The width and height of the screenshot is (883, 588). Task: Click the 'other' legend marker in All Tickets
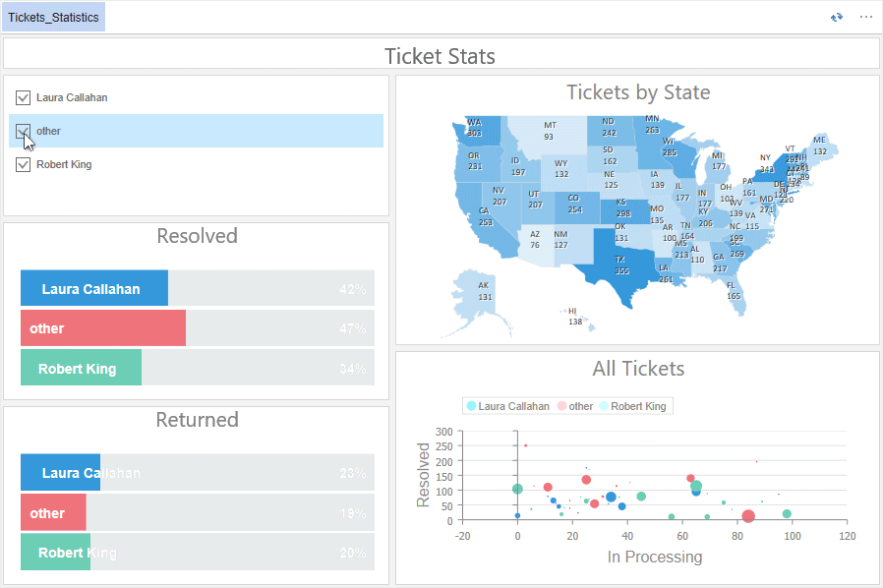[561, 406]
